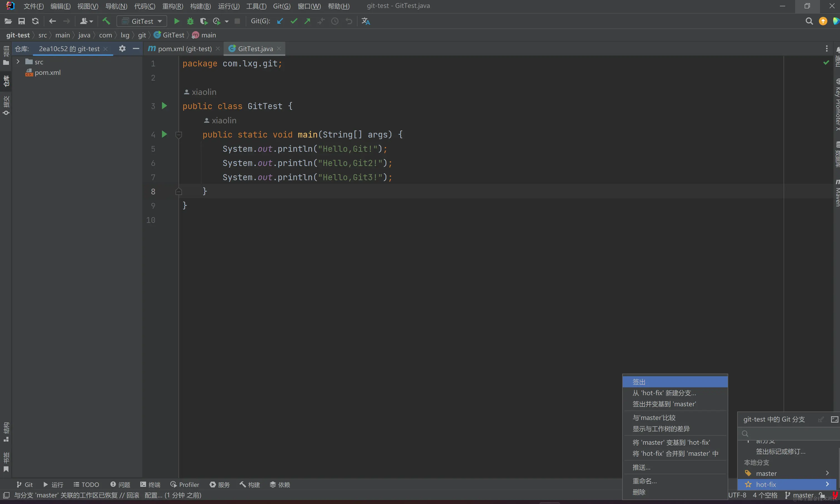Open the Git tool window button
Image resolution: width=840 pixels, height=504 pixels.
tap(25, 485)
